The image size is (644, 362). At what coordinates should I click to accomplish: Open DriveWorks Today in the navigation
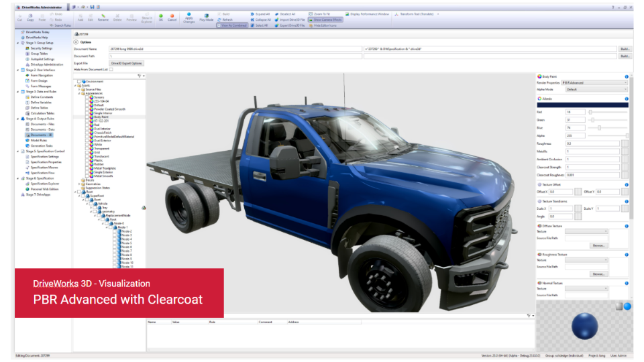tap(36, 32)
